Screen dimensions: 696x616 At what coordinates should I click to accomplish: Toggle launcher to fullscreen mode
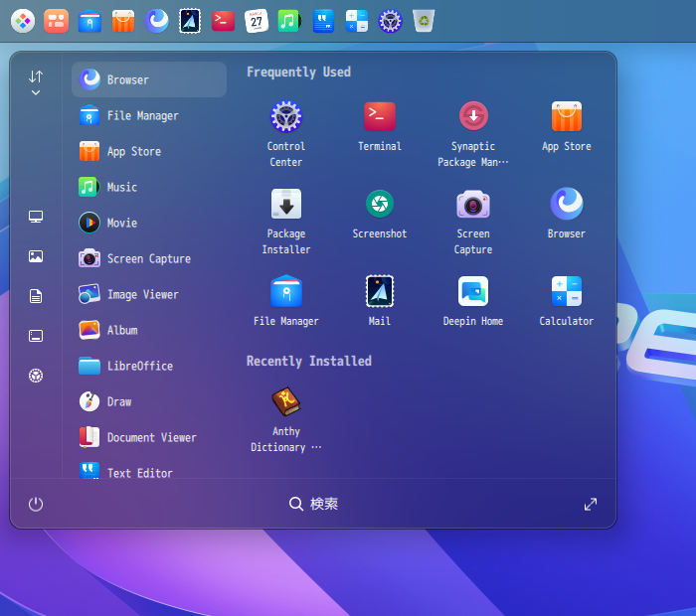[591, 504]
